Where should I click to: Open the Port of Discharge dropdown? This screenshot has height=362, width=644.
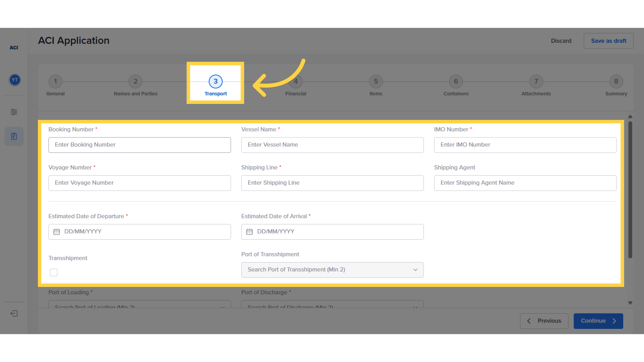(x=332, y=305)
